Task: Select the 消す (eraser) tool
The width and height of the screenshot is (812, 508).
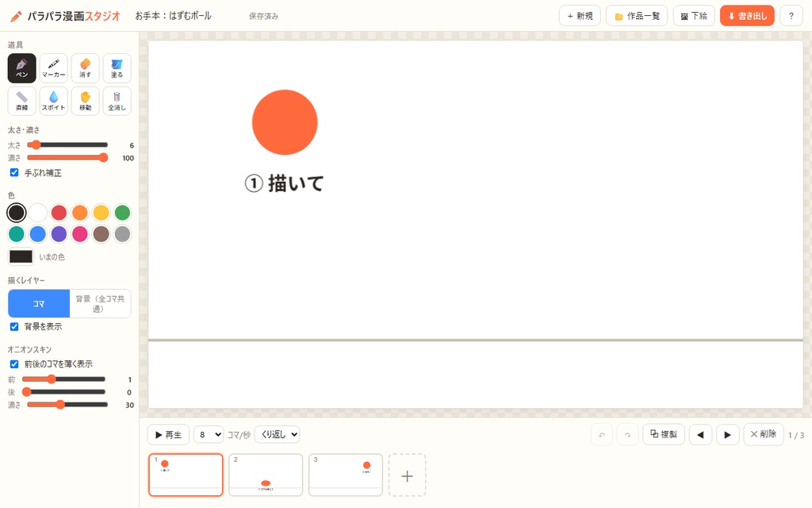Action: pyautogui.click(x=85, y=68)
